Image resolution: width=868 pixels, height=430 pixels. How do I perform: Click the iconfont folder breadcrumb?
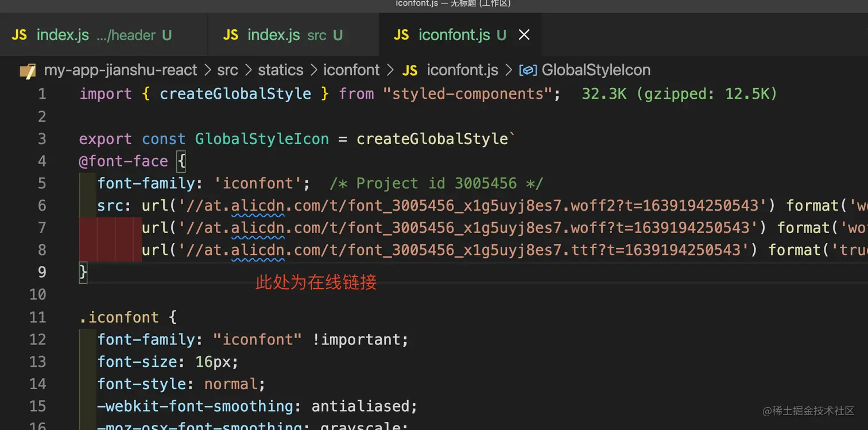(x=351, y=71)
